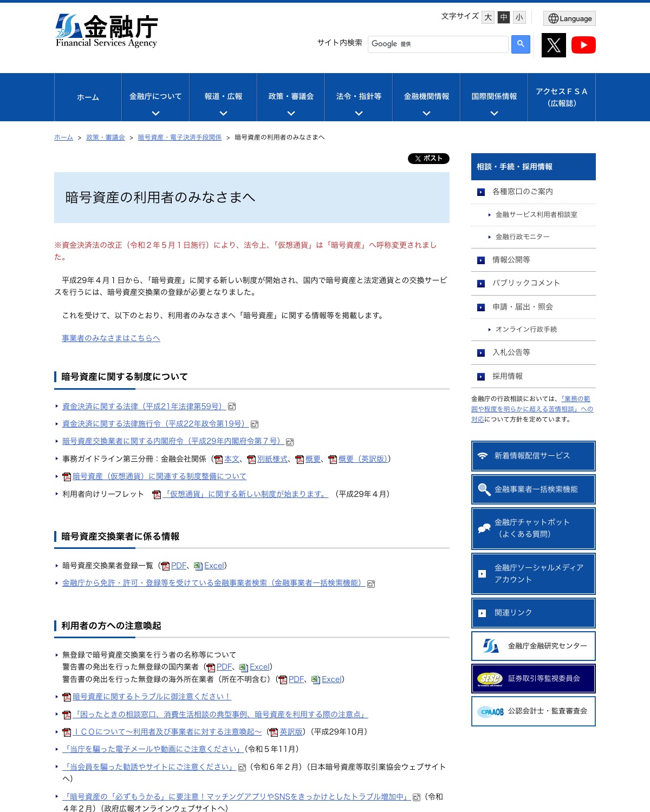
Task: Open 公認会計士・監査審査会 CPAAOB banner
Action: (x=534, y=711)
